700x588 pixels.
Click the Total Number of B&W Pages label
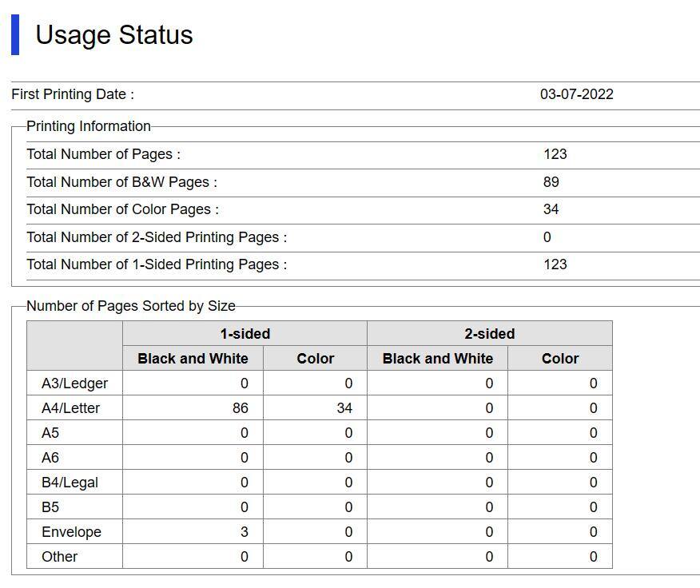point(121,182)
